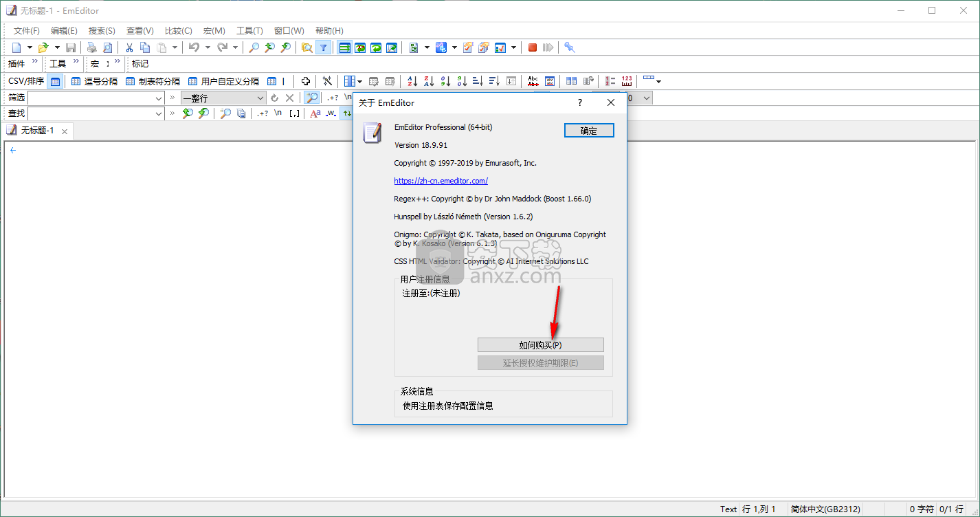Click into the 查找 find input field
The width and height of the screenshot is (980, 517).
pyautogui.click(x=96, y=113)
